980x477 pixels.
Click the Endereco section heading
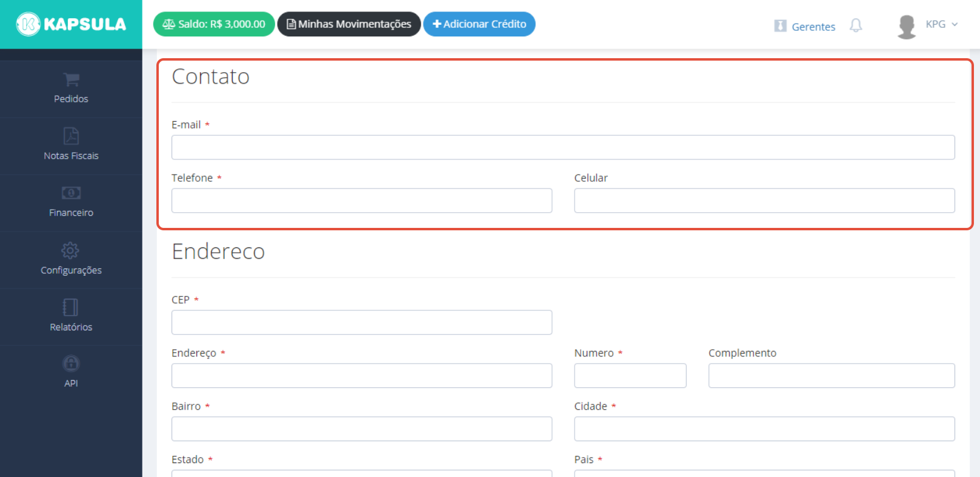(218, 252)
